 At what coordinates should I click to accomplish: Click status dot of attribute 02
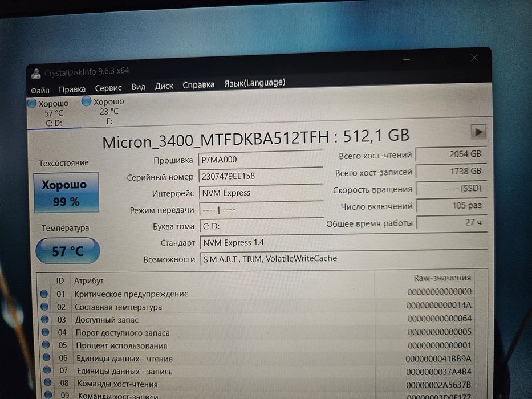pyautogui.click(x=44, y=307)
